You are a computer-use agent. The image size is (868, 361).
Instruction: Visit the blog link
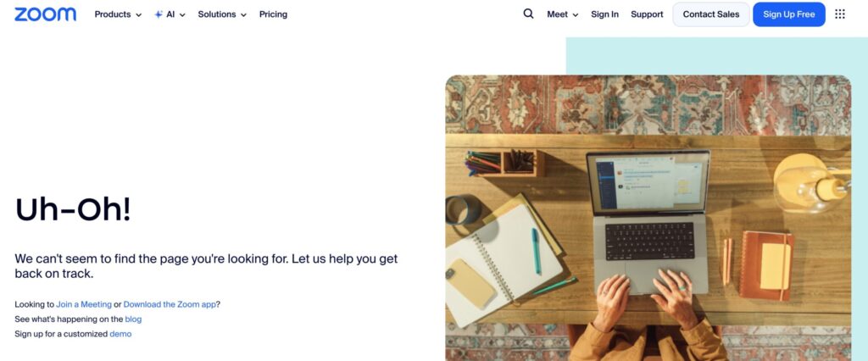click(x=133, y=319)
